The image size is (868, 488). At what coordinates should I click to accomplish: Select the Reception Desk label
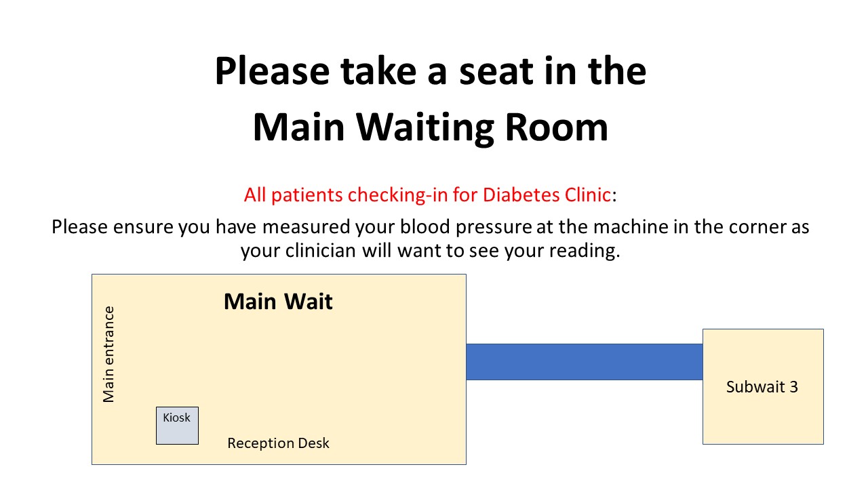[278, 443]
